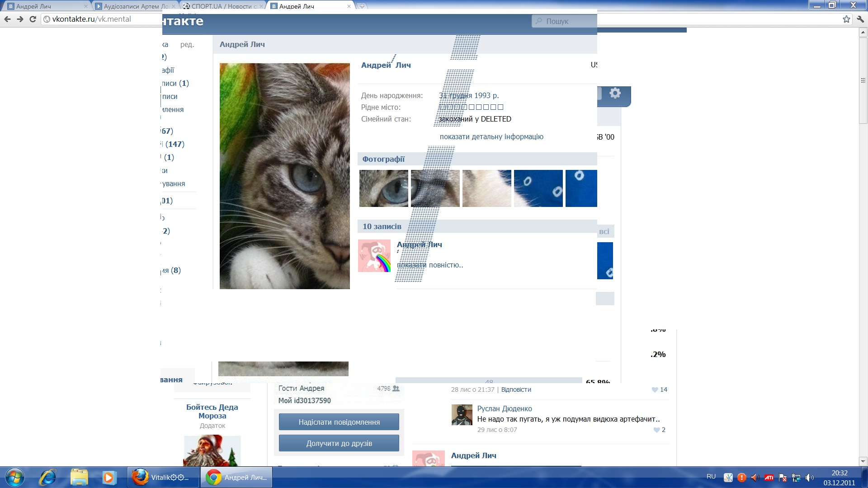This screenshot has height=488, width=868.
Task: Close the inactive Андрей Лич tab
Action: (86, 6)
